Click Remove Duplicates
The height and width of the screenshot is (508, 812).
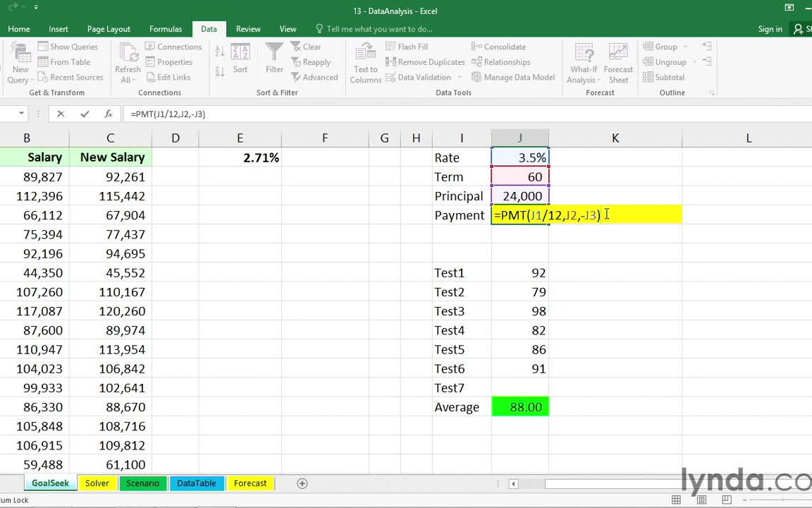(x=425, y=61)
